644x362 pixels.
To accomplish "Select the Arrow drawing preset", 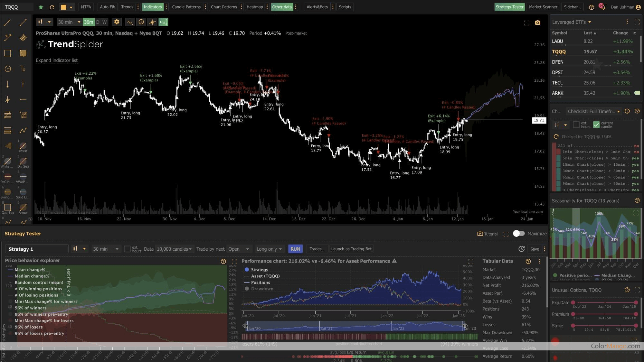I will click(23, 208).
